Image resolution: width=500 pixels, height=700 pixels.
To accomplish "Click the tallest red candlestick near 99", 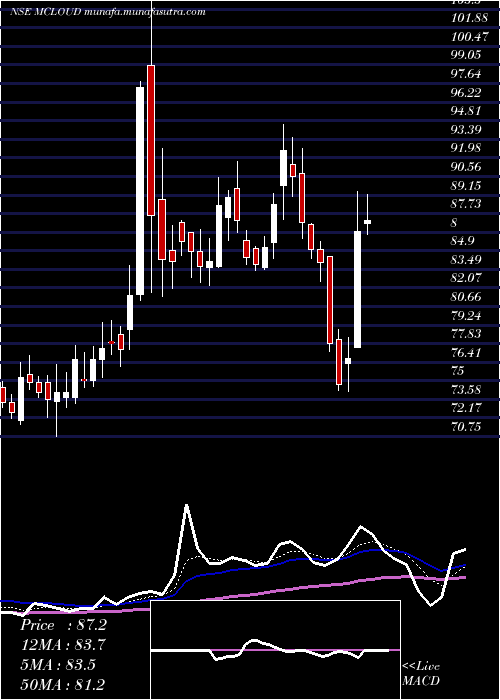I will point(151,140).
